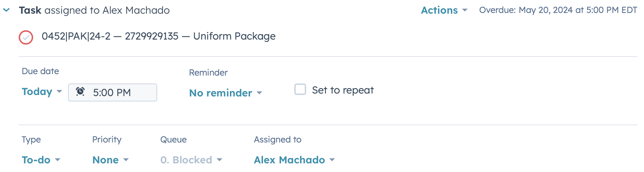Click the Queue label
This screenshot has height=172, width=644.
(x=173, y=140)
